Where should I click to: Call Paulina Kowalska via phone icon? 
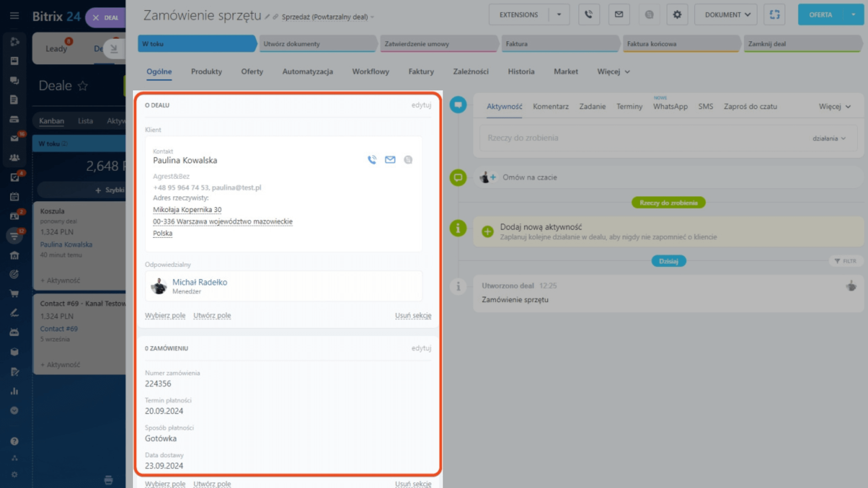click(372, 160)
